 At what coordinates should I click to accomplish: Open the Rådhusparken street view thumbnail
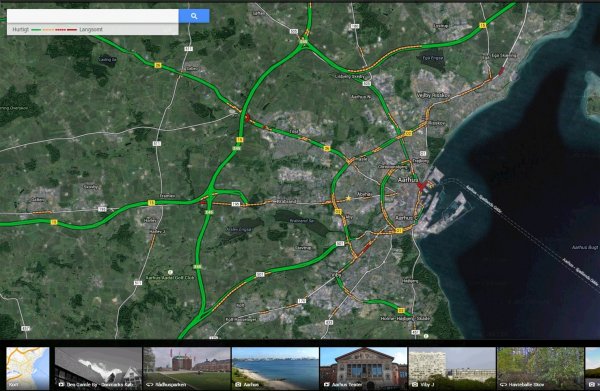(x=187, y=368)
